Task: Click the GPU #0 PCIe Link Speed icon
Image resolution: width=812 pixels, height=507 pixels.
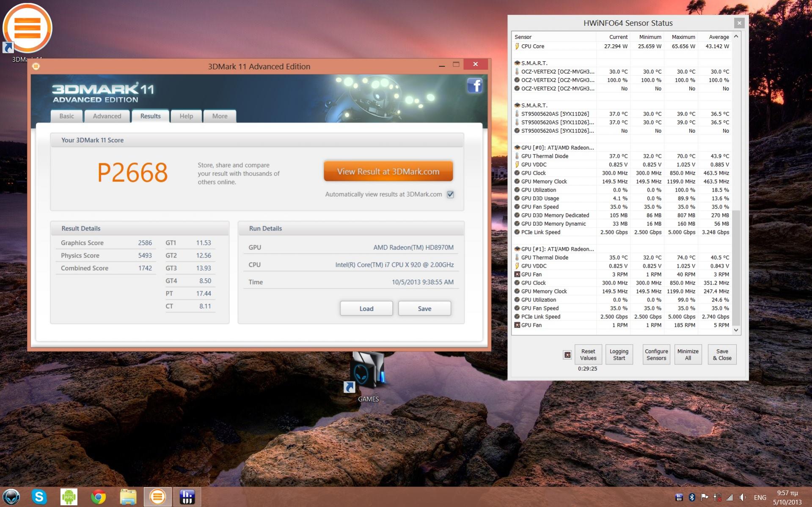Action: (x=517, y=232)
